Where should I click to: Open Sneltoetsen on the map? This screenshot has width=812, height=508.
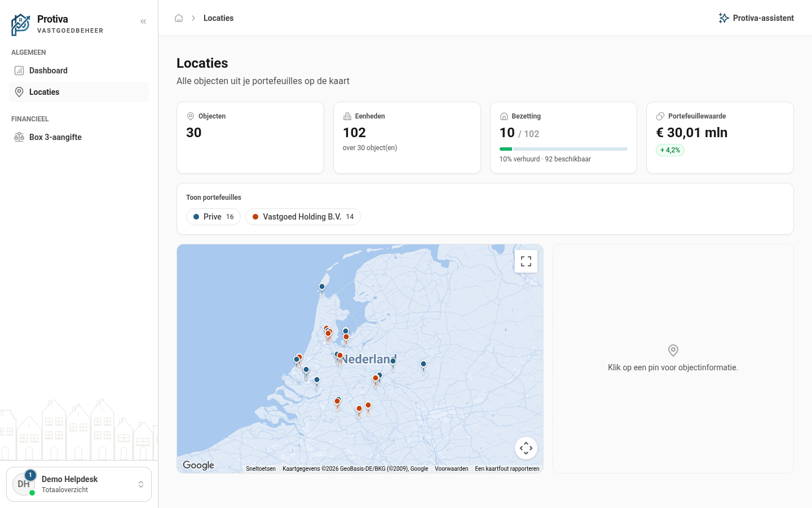click(x=261, y=468)
